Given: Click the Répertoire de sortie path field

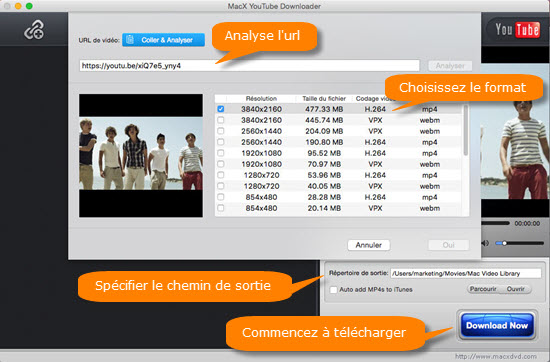Looking at the screenshot, I should [x=466, y=273].
